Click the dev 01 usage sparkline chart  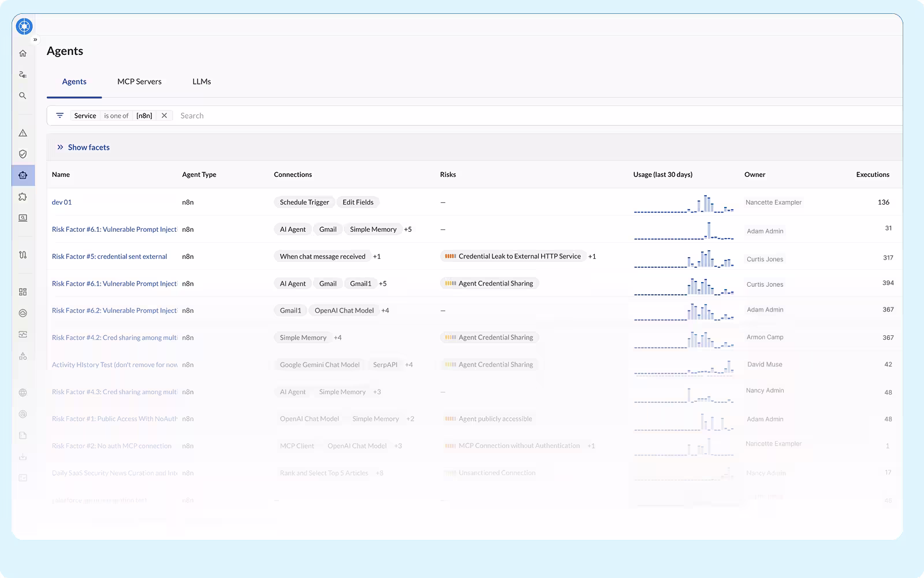684,203
